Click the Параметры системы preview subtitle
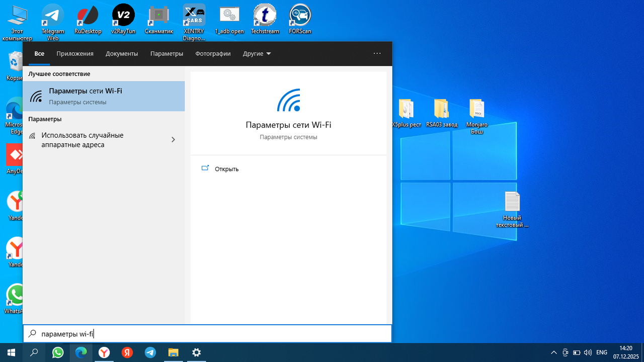This screenshot has width=644, height=362. (288, 137)
